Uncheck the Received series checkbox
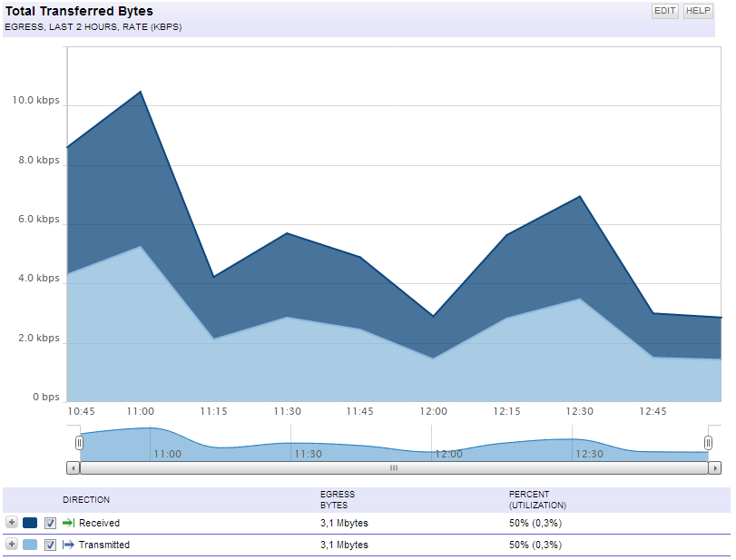 50,523
